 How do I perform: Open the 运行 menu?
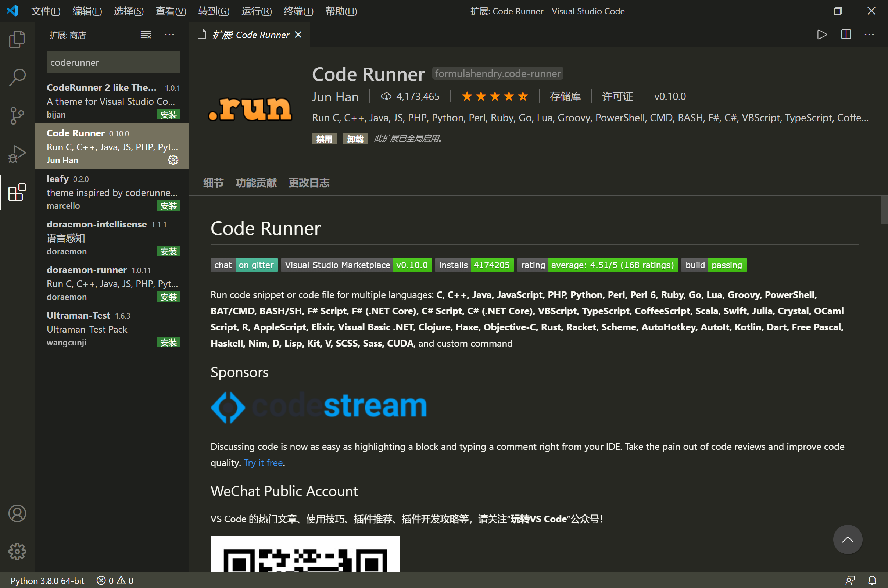click(256, 11)
